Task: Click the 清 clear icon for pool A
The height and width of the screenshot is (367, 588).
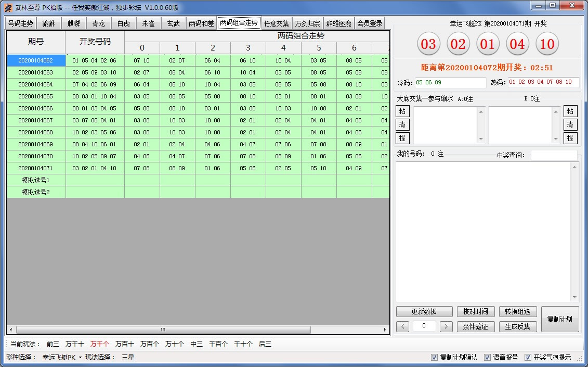Action: tap(402, 124)
